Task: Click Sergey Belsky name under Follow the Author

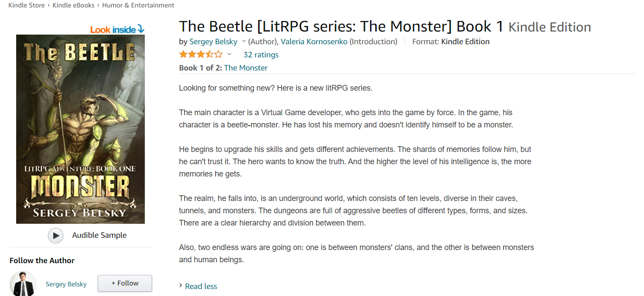Action: pyautogui.click(x=66, y=284)
